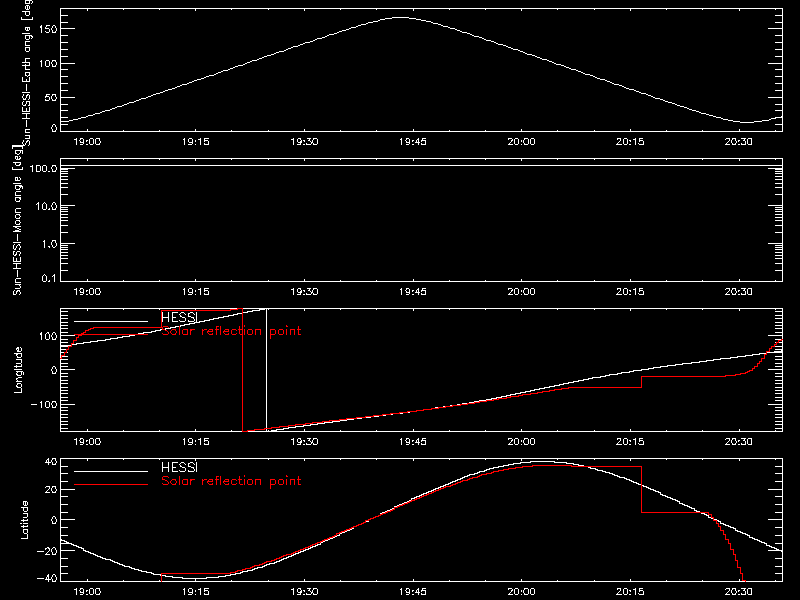
Task: Choose the 20 tick on the Latitude plot
Action: [x=51, y=490]
